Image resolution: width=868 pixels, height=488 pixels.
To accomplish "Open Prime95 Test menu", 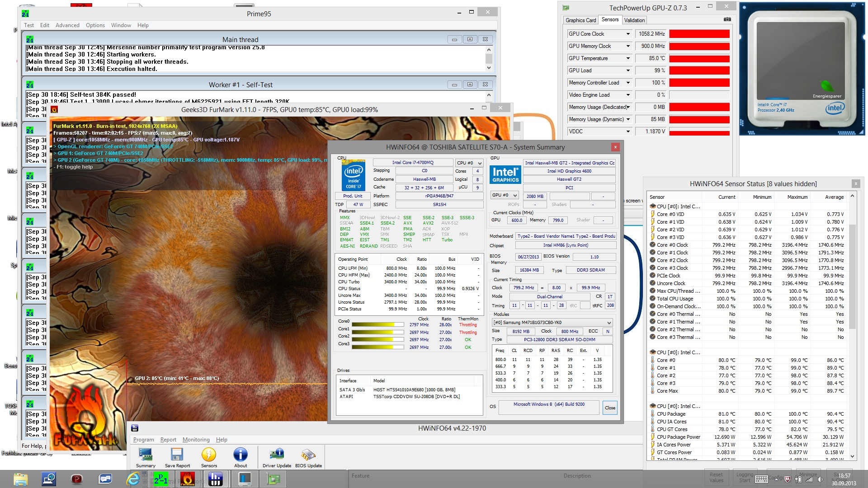I will click(29, 25).
